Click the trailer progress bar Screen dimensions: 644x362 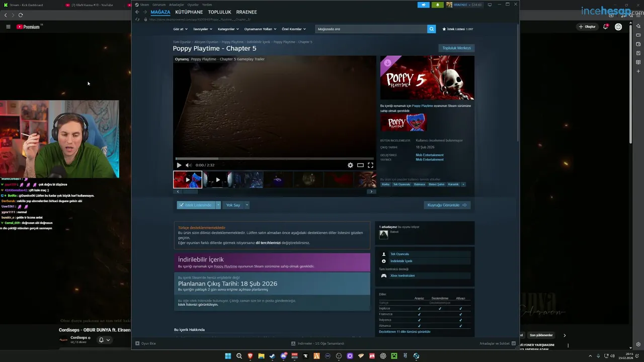pyautogui.click(x=275, y=158)
